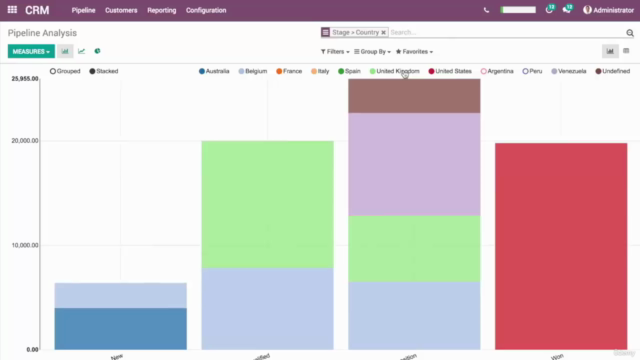Open the conversations chat icon
This screenshot has height=360, width=640.
(567, 10)
